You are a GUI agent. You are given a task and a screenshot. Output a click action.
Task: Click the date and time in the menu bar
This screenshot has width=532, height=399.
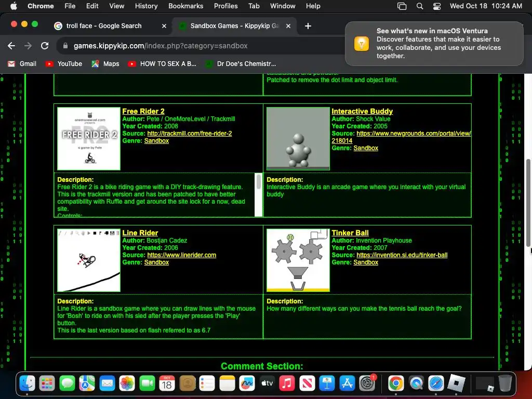[486, 6]
